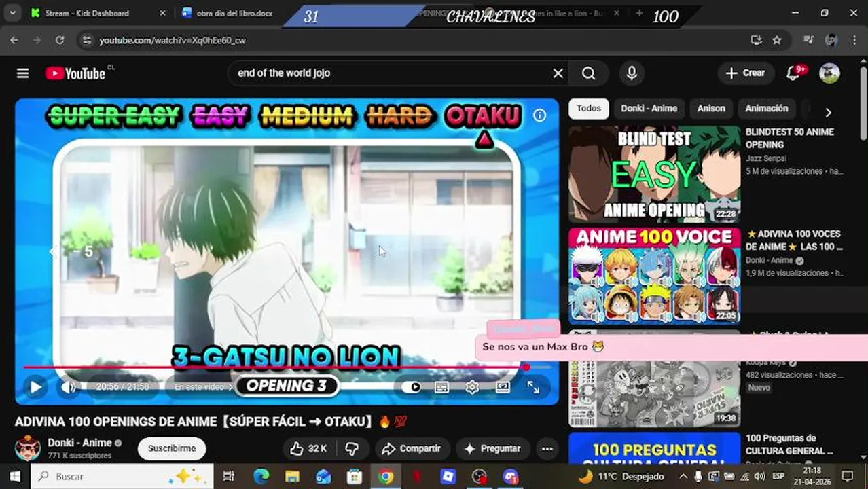Screen dimensions: 868x489
Task: View site information icon in address bar
Action: 86,40
